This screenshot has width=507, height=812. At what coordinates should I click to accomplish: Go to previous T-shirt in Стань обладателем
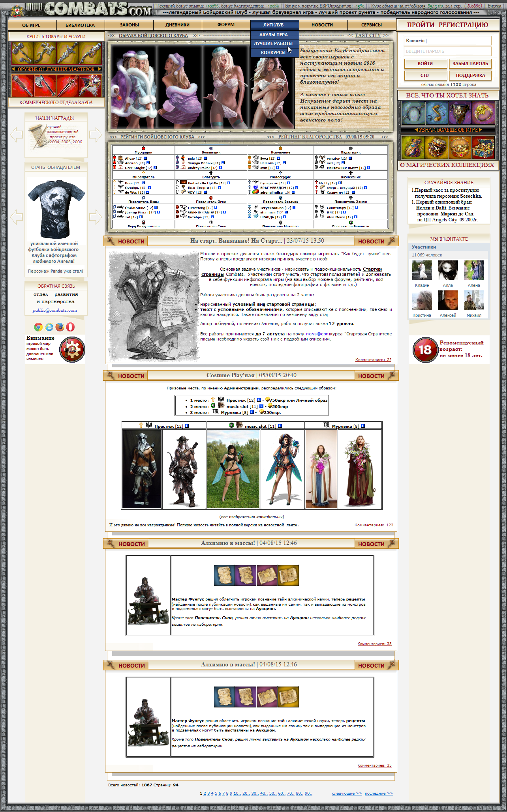[x=16, y=217]
